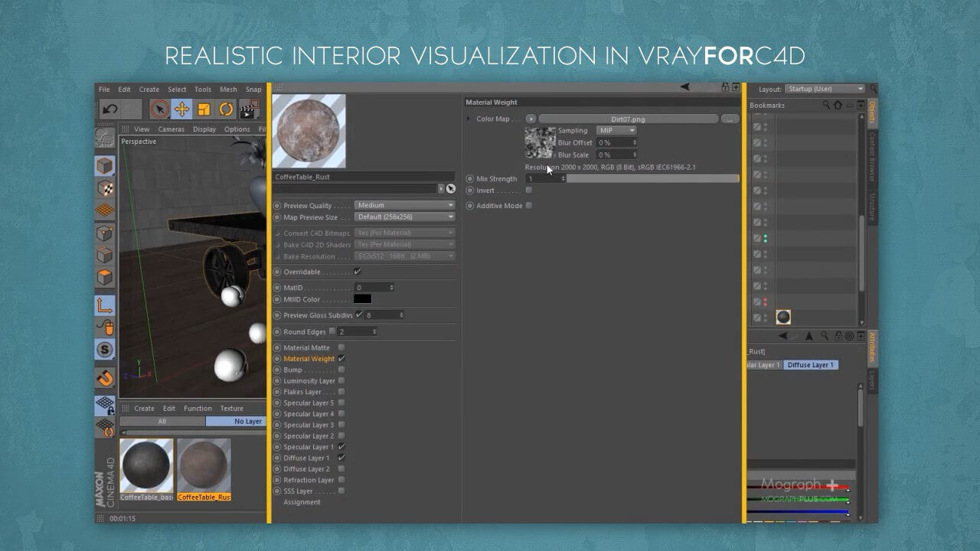Click the magnet snapping icon in left sidebar
Viewport: 980px width, 551px height.
click(x=105, y=375)
